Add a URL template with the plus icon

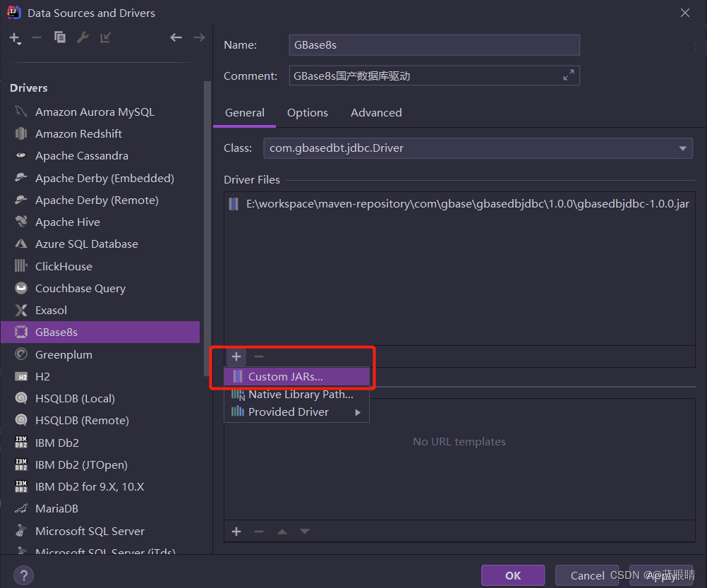pos(236,532)
